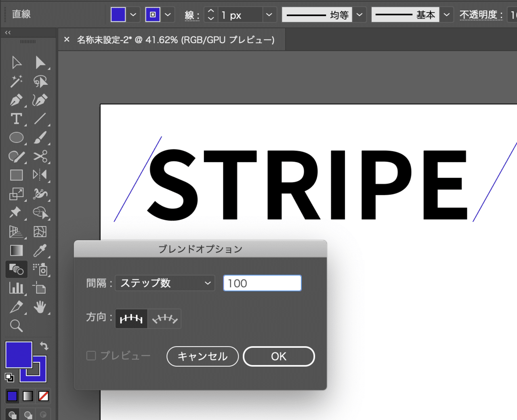Set paint to None mode
Screen dimensions: 517x420
pyautogui.click(x=44, y=396)
